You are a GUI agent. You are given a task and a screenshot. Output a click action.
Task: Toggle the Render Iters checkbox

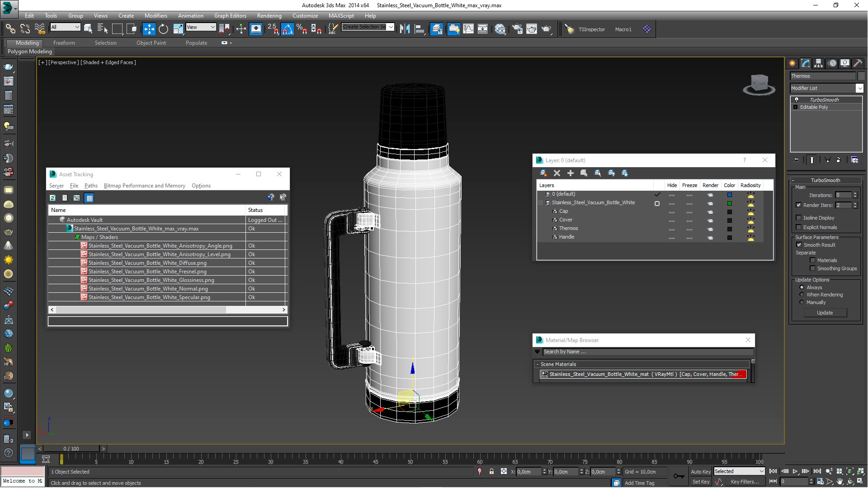click(799, 205)
